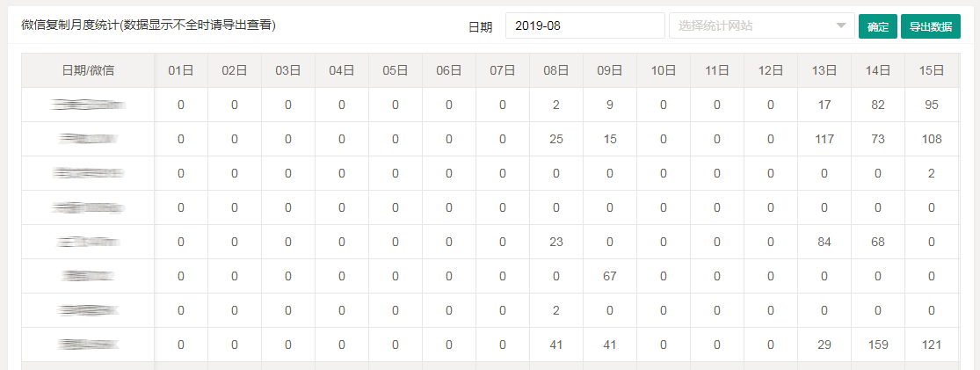This screenshot has width=980, height=370.
Task: Click the dropdown arrow of the site selector
Action: [x=843, y=26]
